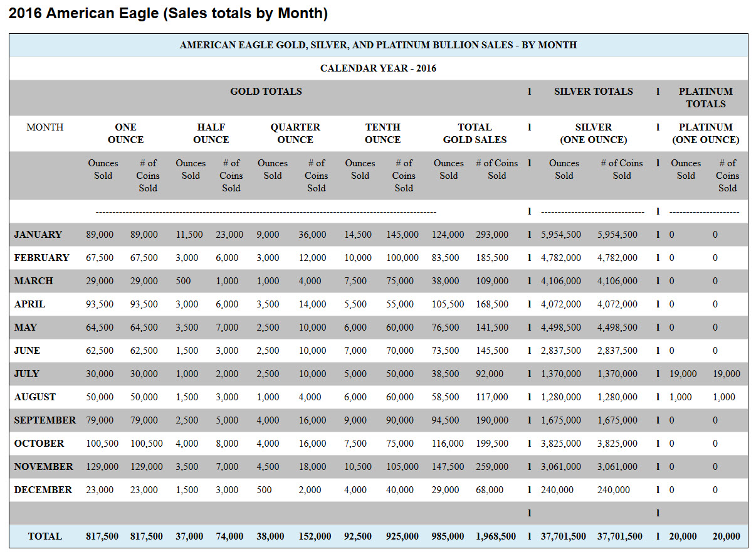Image resolution: width=756 pixels, height=554 pixels.
Task: Select the "GOLD TOTALS" section header
Action: 266,92
